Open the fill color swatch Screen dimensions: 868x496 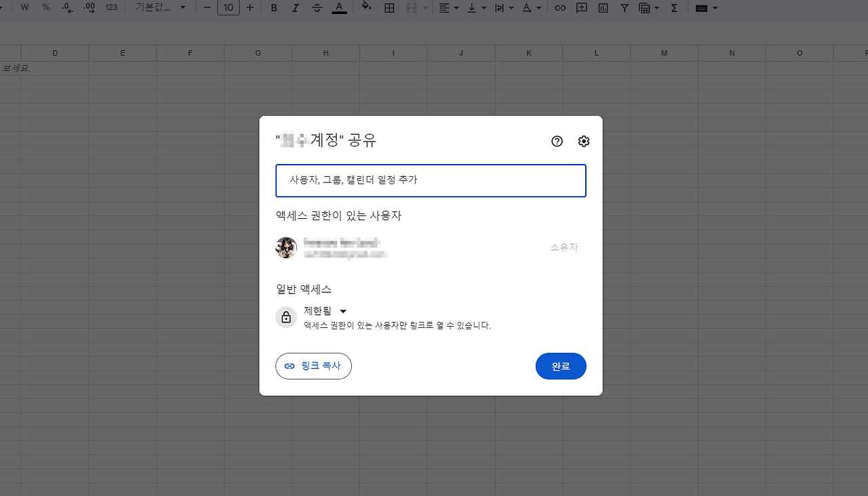click(x=366, y=8)
